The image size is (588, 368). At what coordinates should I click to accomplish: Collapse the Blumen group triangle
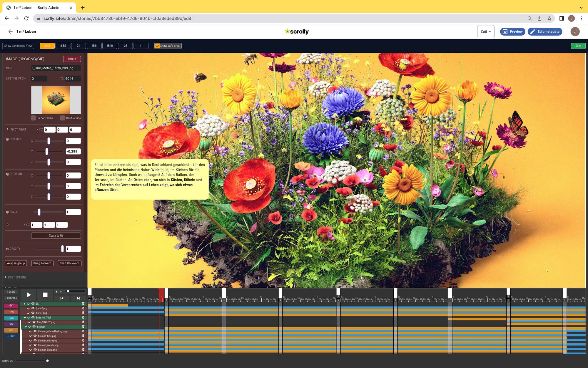(x=26, y=327)
